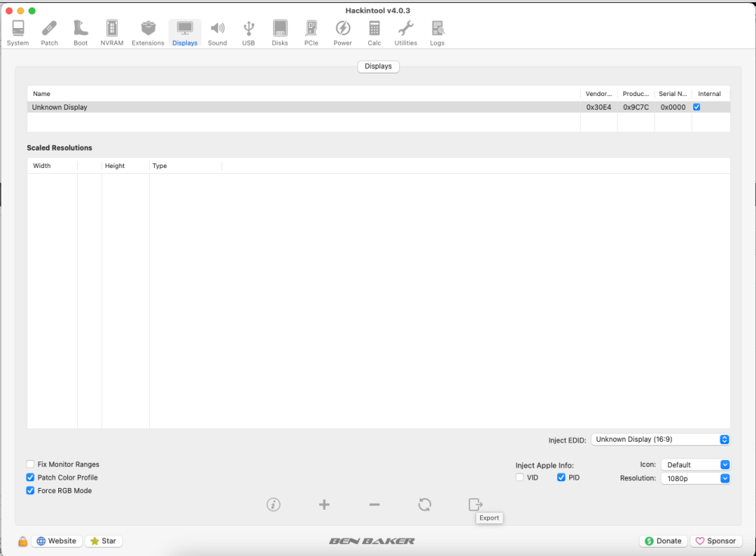This screenshot has width=756, height=556.
Task: Open the Utilities toolbar section
Action: coord(405,33)
